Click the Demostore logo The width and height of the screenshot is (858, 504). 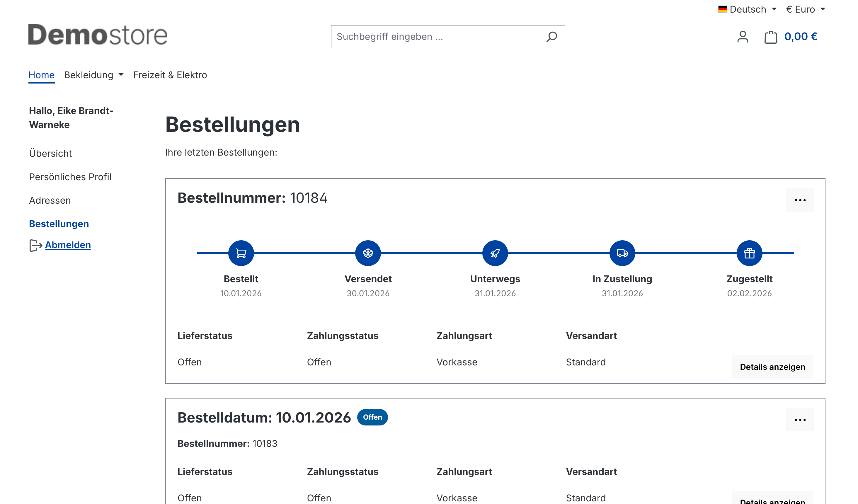98,34
